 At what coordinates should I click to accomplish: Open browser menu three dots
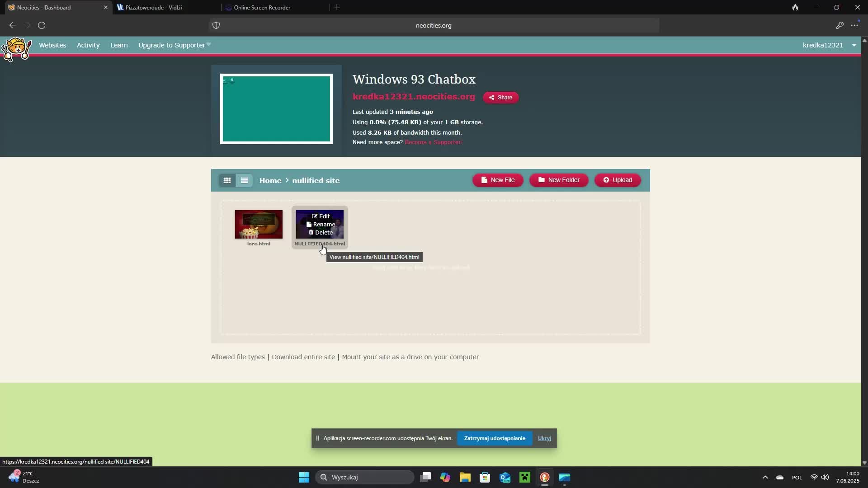[854, 25]
